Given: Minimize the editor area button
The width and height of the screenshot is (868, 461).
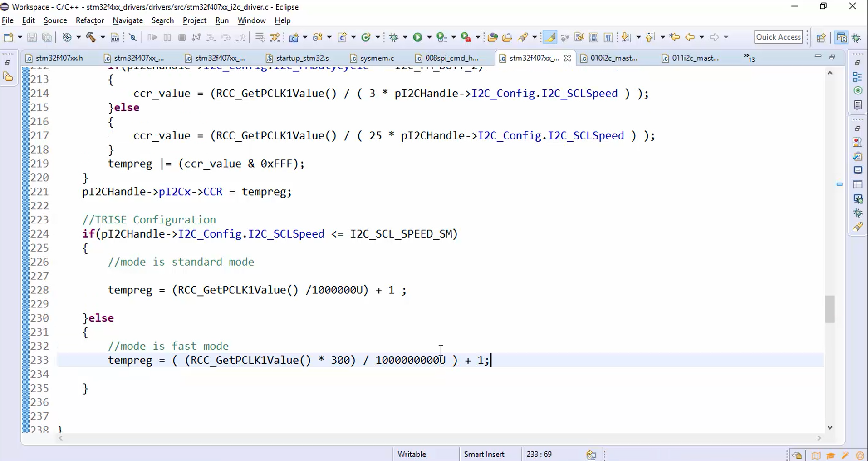Looking at the screenshot, I should pos(818,56).
